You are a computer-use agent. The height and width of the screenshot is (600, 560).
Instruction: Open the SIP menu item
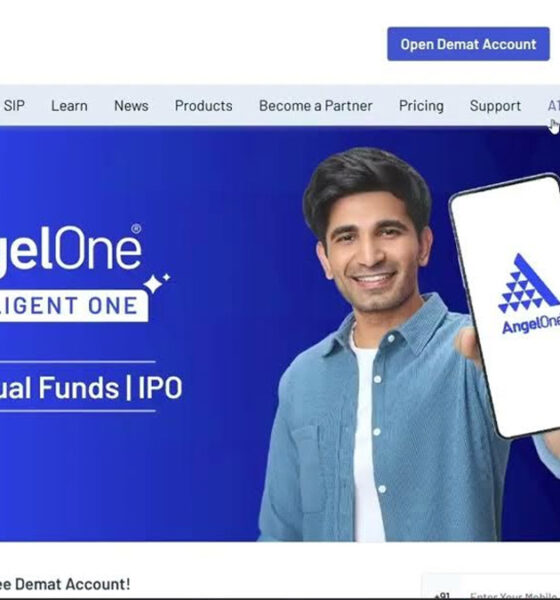[x=14, y=106]
